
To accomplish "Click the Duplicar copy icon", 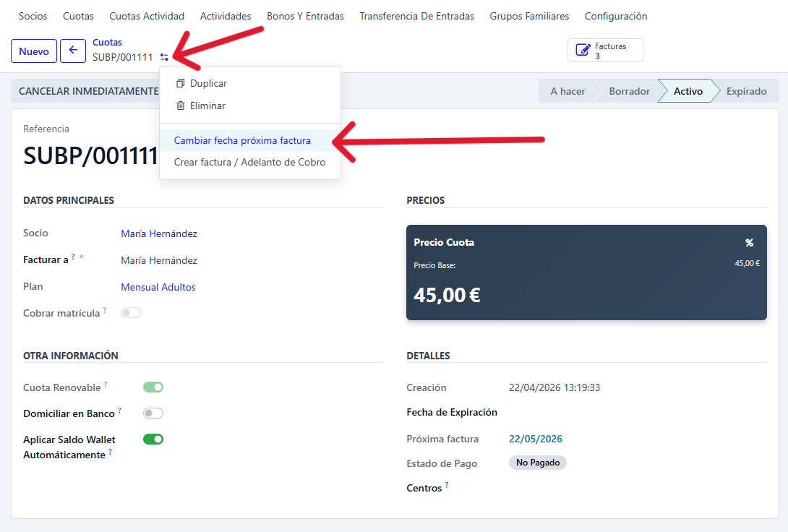I will click(x=181, y=84).
